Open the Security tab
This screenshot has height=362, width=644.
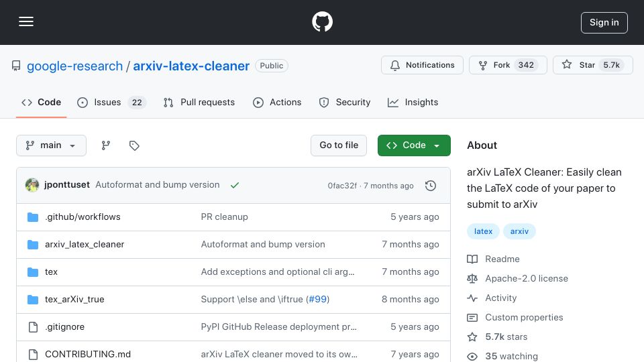345,102
